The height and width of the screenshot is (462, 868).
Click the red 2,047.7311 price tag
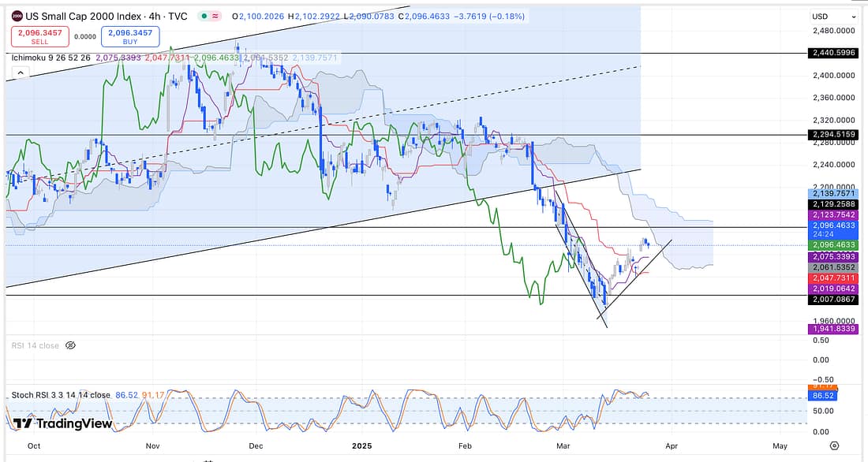click(832, 279)
